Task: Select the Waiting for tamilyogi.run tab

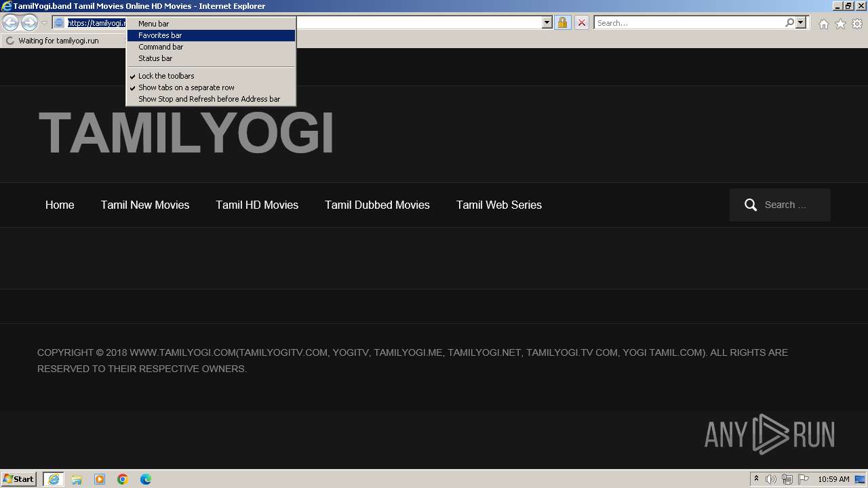Action: [61, 41]
